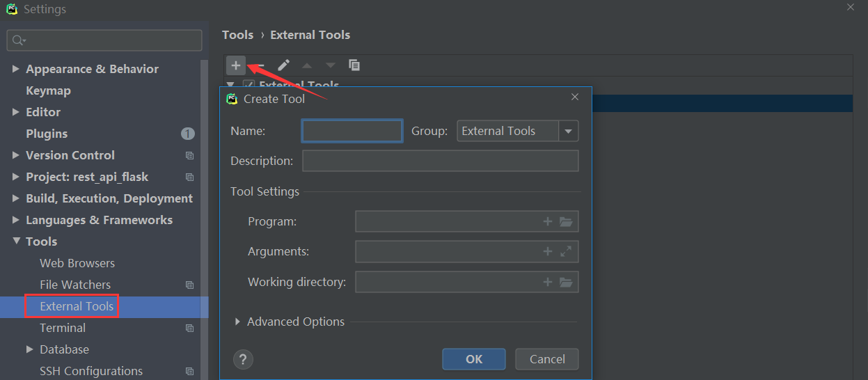Insert macro in Arguments field
The height and width of the screenshot is (380, 868).
point(548,251)
